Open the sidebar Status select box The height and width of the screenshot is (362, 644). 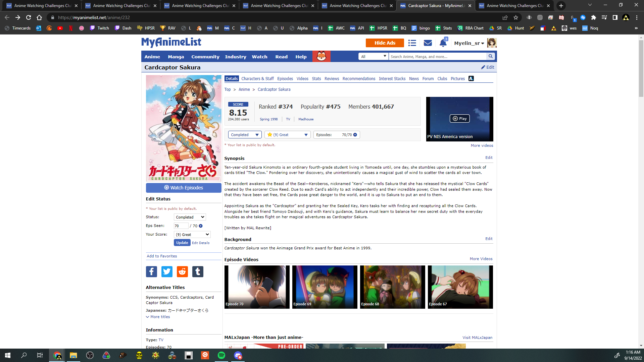click(190, 217)
